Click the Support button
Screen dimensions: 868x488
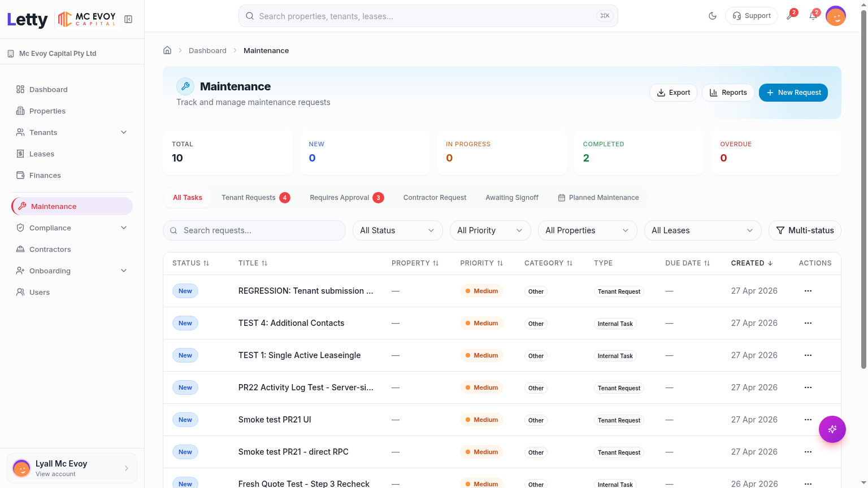(752, 16)
